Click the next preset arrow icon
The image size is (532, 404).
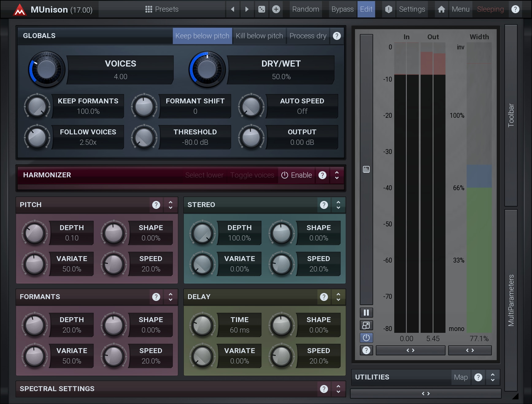pos(247,9)
